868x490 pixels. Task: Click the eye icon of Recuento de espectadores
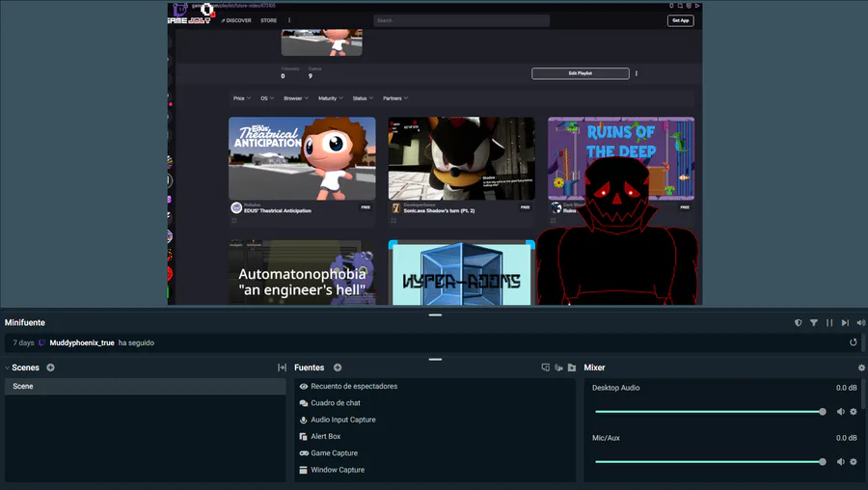[x=304, y=387]
